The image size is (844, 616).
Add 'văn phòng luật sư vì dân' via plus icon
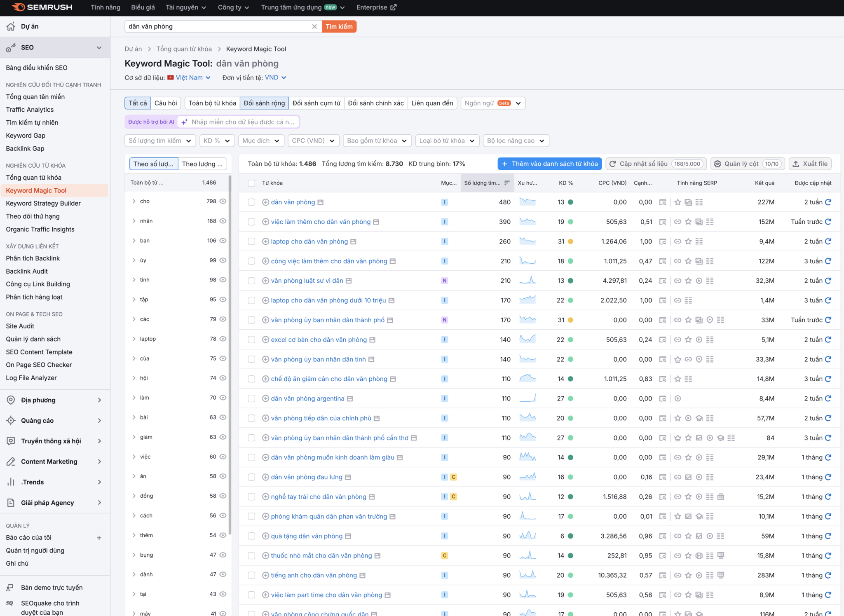pos(266,281)
